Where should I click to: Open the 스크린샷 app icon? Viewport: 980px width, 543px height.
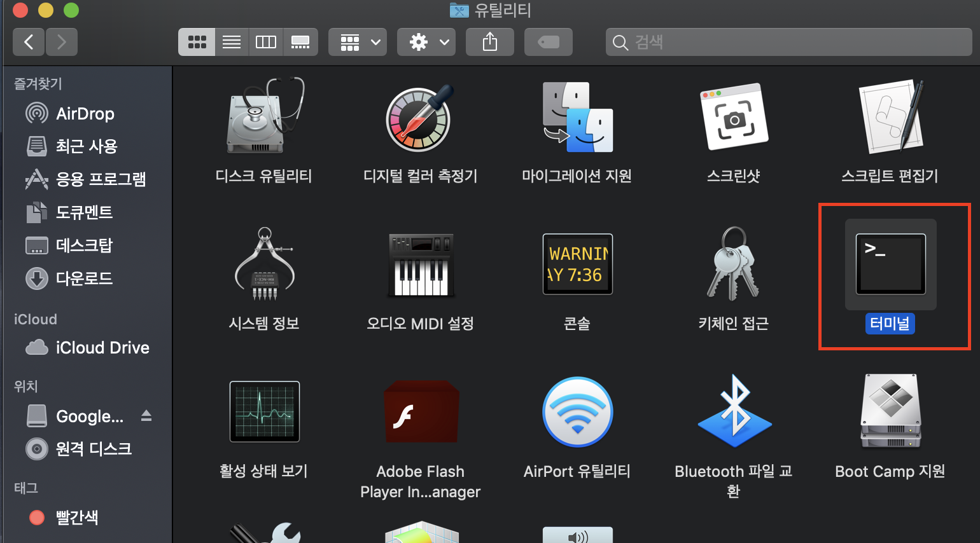734,116
